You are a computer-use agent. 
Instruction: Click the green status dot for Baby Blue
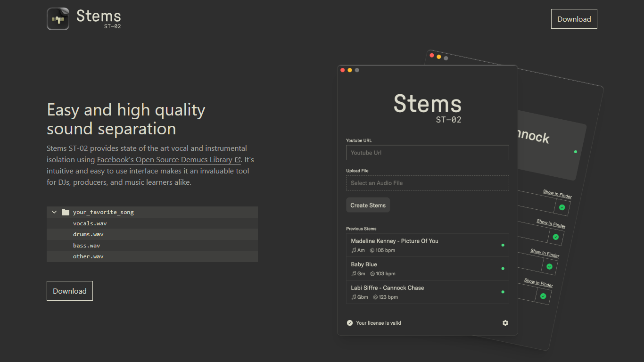click(503, 269)
